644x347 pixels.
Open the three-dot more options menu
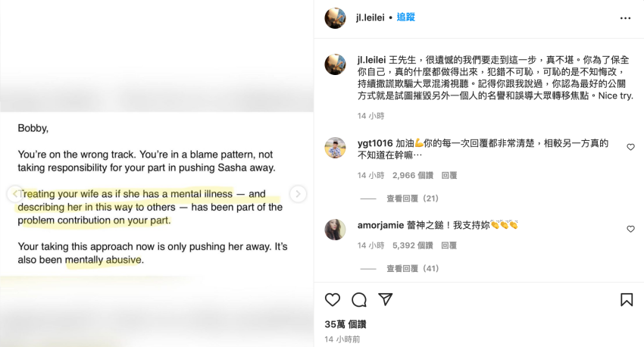click(625, 18)
